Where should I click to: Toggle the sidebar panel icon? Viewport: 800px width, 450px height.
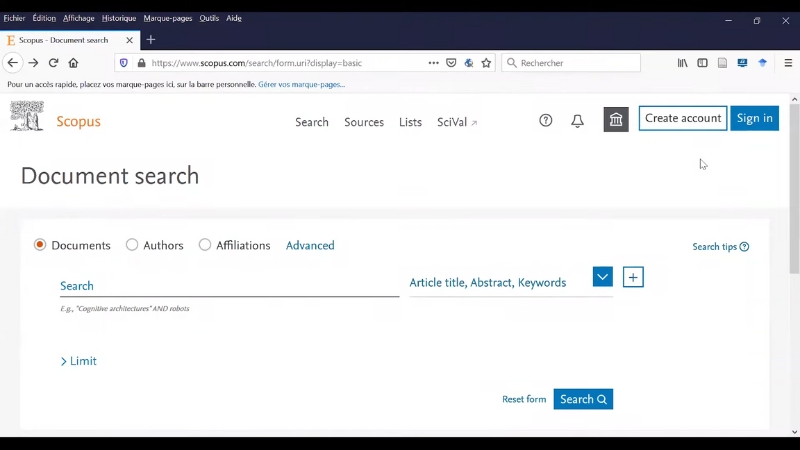click(703, 63)
